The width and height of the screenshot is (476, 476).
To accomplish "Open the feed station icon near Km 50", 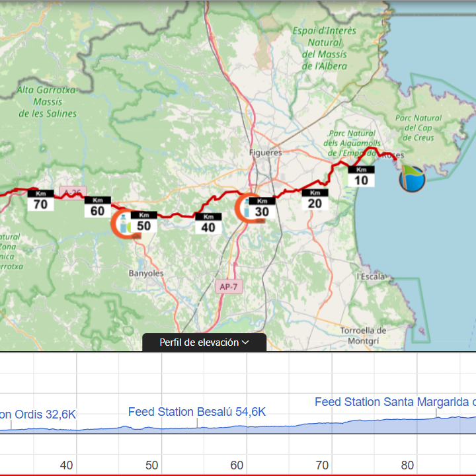I will [x=122, y=223].
